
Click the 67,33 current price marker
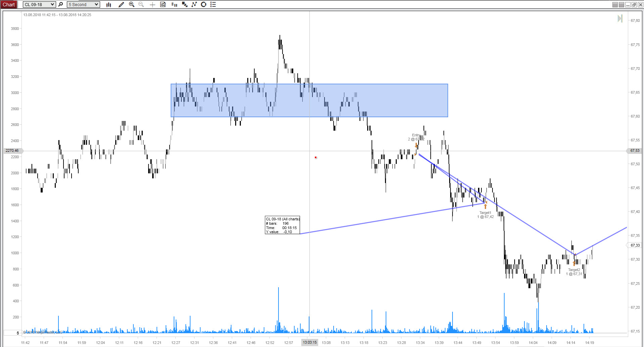(635, 245)
